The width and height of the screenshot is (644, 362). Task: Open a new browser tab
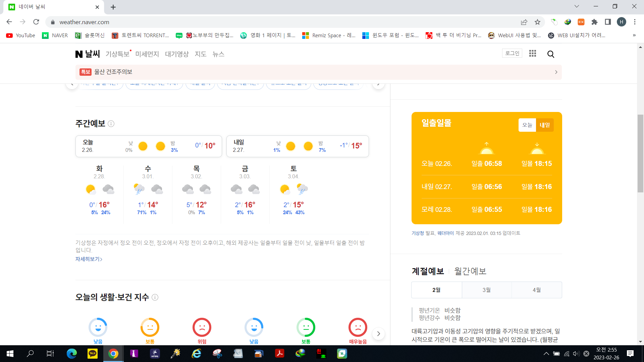pyautogui.click(x=113, y=7)
